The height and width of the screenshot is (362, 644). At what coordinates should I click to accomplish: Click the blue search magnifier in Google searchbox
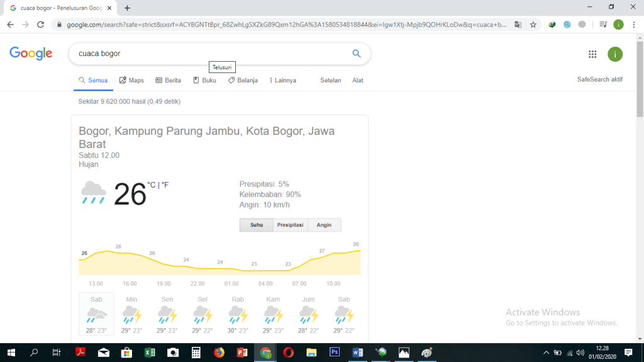click(x=357, y=54)
